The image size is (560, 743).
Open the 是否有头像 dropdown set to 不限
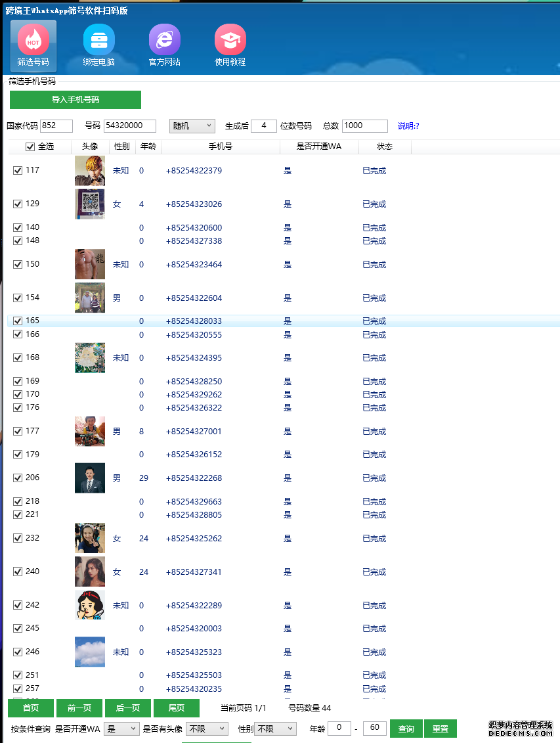[x=206, y=729]
